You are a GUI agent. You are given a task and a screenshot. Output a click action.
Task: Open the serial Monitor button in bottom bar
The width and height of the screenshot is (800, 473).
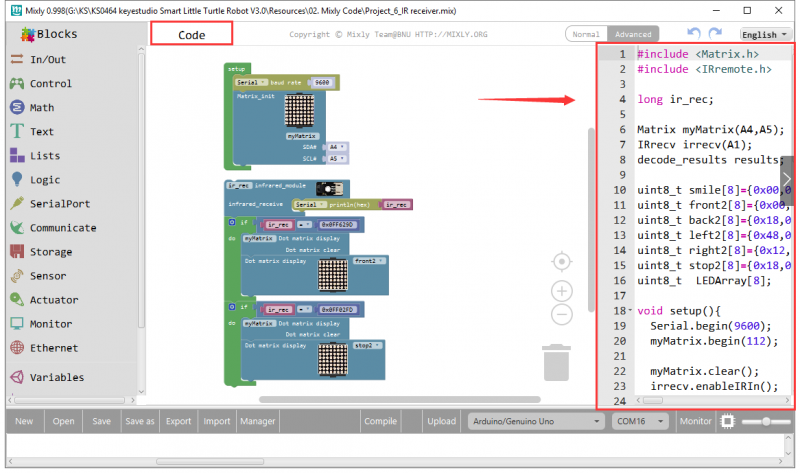click(695, 421)
